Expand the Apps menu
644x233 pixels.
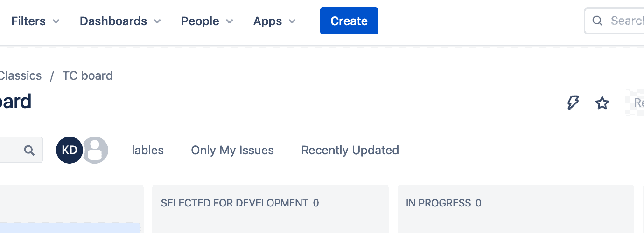pos(274,21)
